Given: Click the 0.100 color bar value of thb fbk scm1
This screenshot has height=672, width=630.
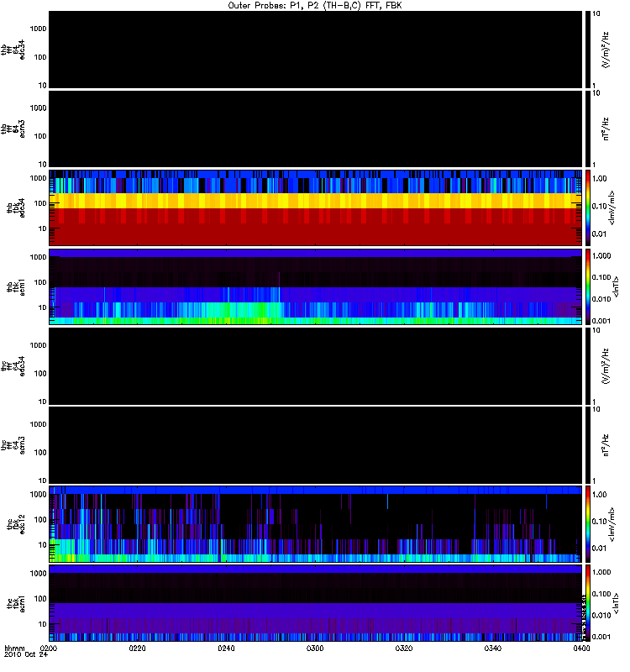Looking at the screenshot, I should [601, 278].
